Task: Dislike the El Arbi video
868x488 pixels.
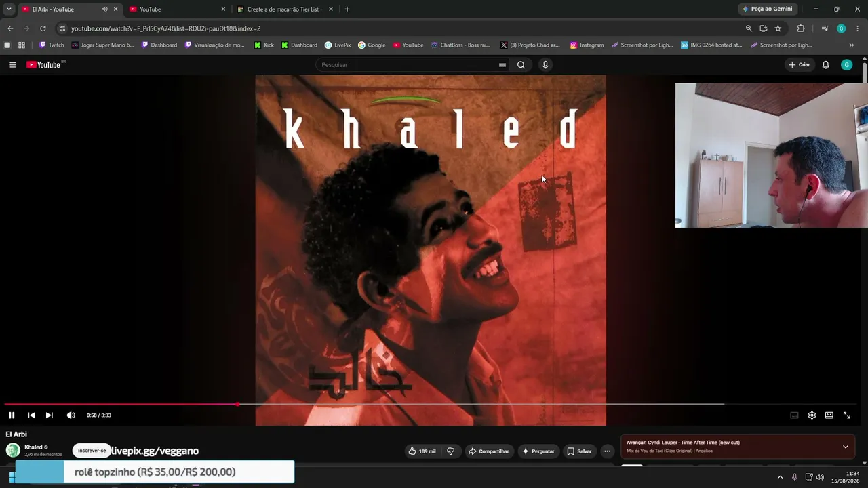Action: pyautogui.click(x=450, y=451)
